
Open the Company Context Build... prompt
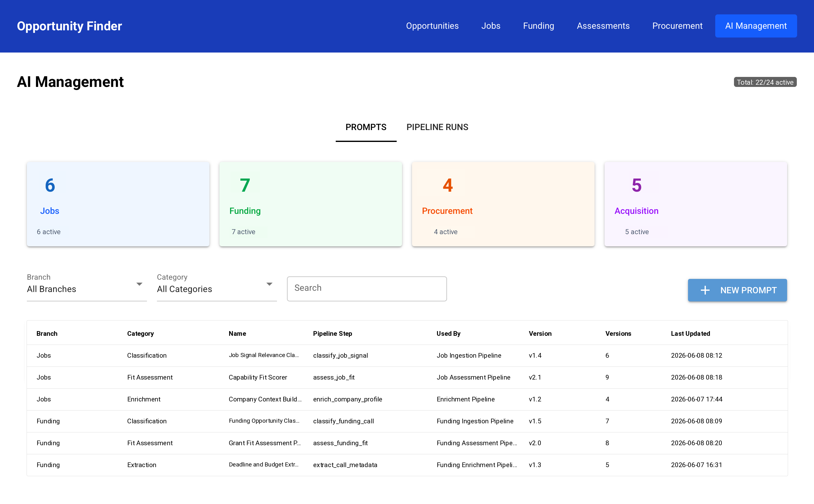point(265,399)
